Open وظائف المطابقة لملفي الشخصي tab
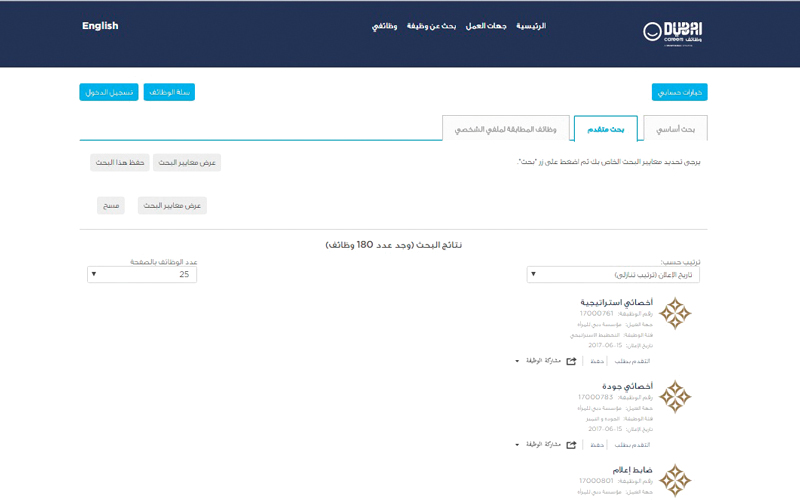This screenshot has height=500, width=800. click(x=506, y=129)
